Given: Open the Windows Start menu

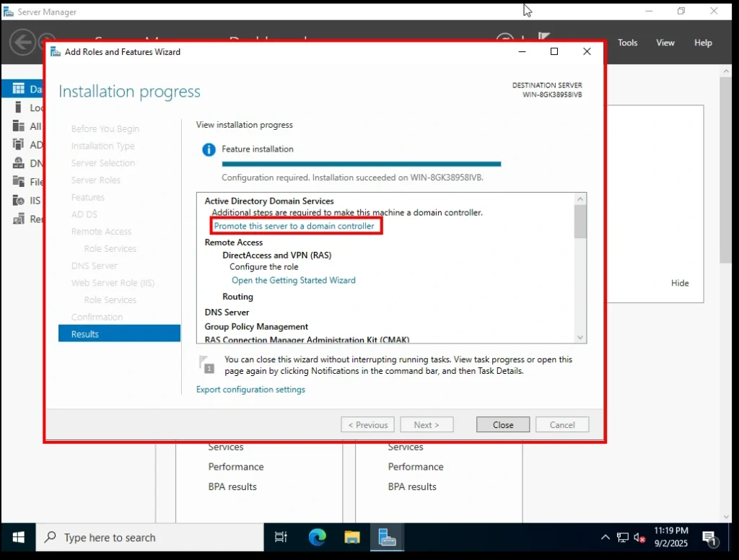Looking at the screenshot, I should (x=18, y=537).
